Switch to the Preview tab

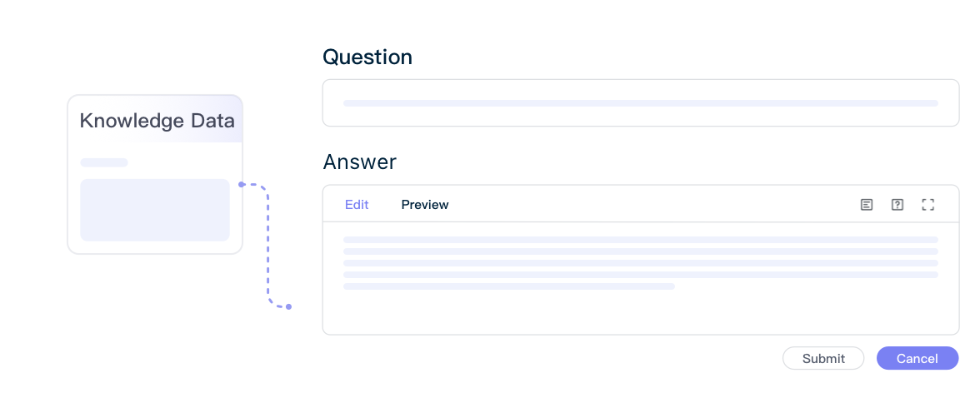(425, 205)
